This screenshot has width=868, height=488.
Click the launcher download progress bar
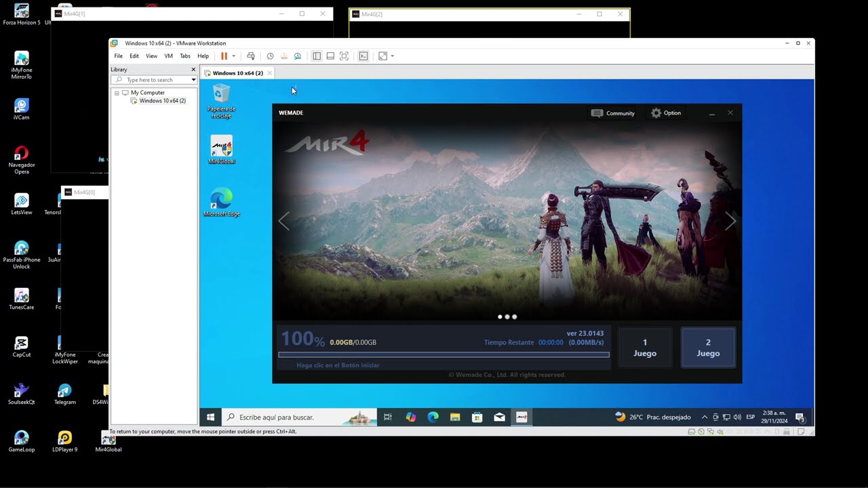(x=443, y=354)
